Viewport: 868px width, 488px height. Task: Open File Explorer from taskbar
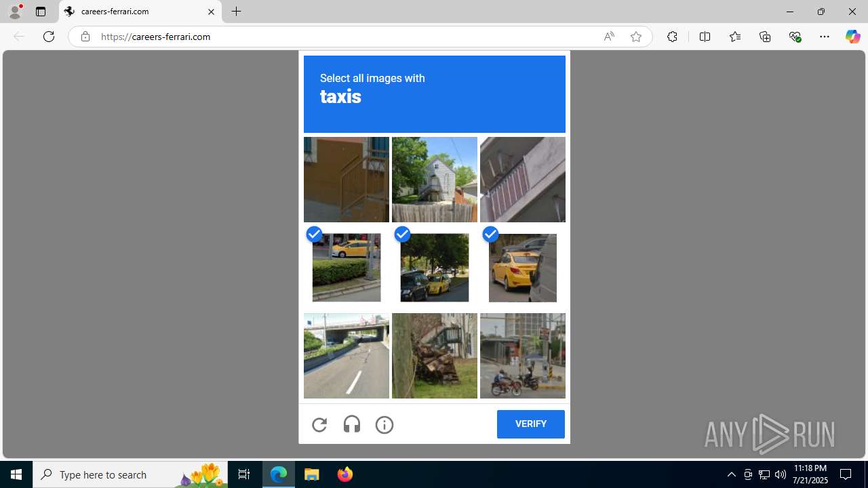click(x=312, y=474)
